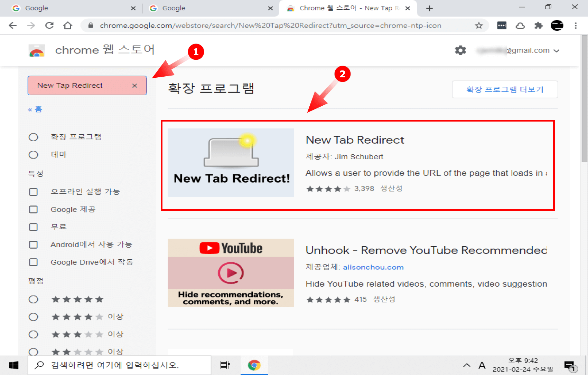Click the Chrome Web Store logo
This screenshot has height=375, width=588.
click(x=37, y=50)
